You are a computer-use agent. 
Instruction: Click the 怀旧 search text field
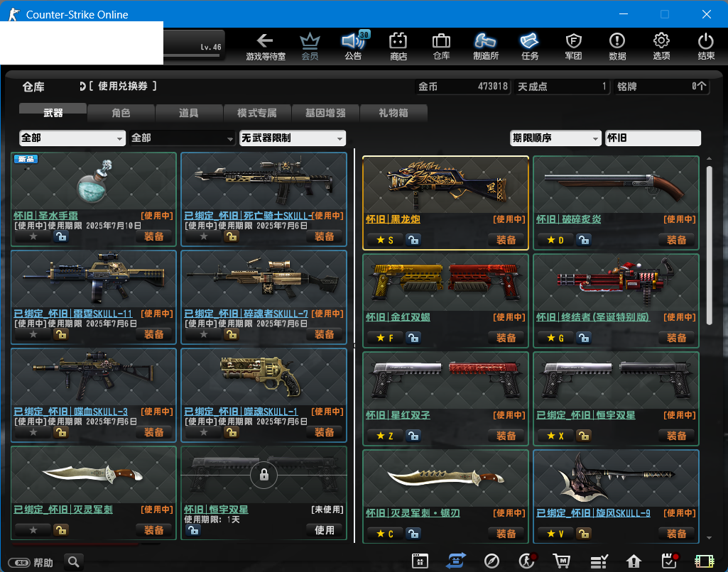pos(653,138)
